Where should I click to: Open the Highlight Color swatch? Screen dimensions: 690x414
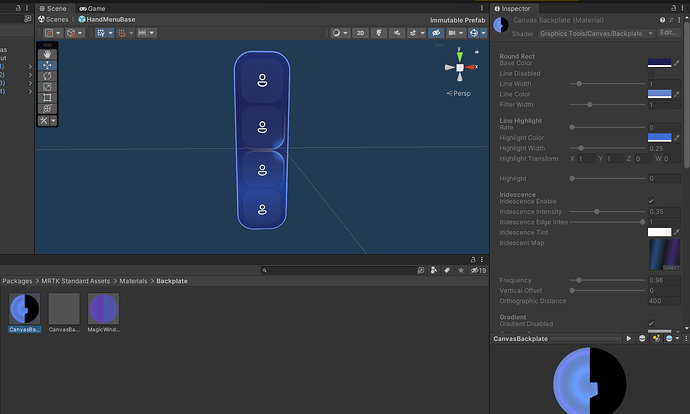coord(659,137)
